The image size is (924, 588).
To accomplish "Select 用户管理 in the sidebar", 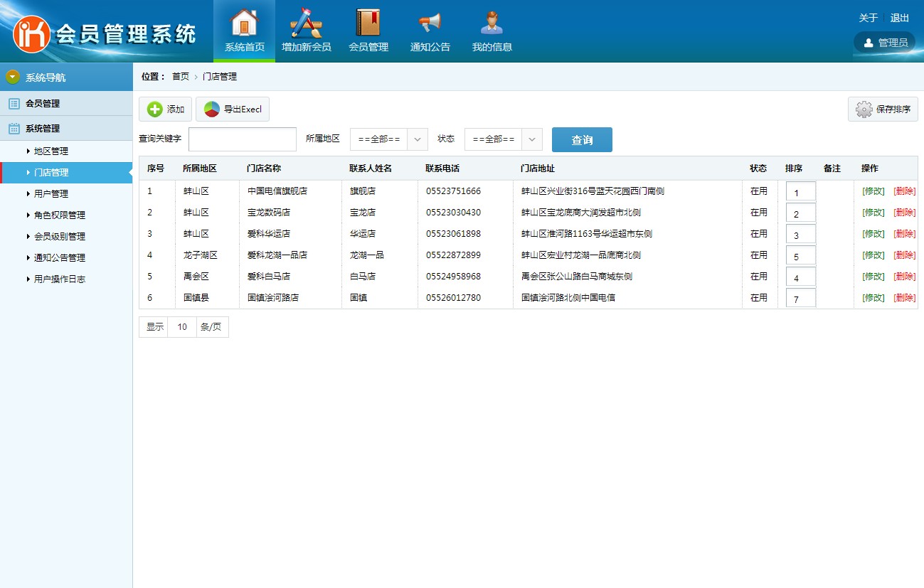I will [x=51, y=194].
